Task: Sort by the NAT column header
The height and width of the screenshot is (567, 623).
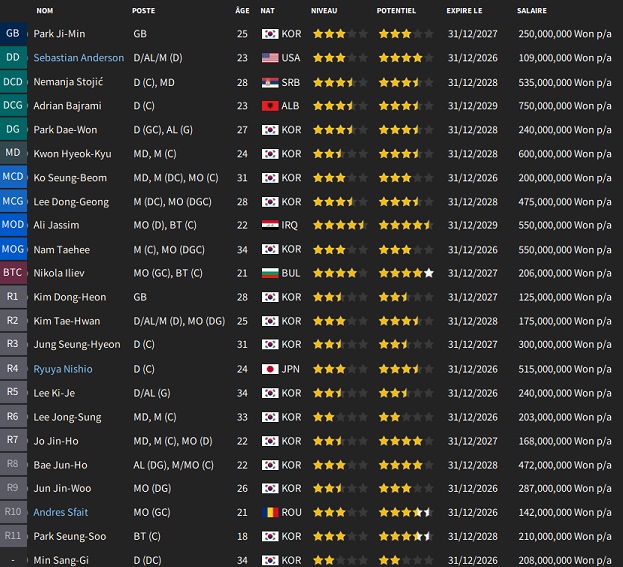Action: tap(267, 11)
